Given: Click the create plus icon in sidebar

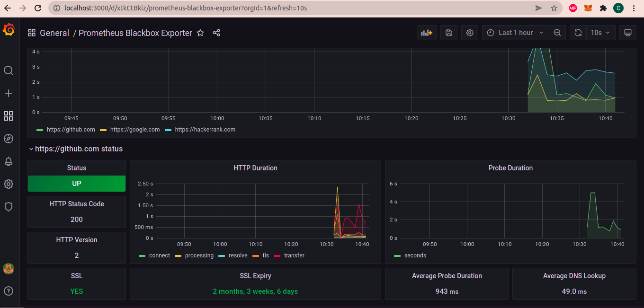Looking at the screenshot, I should tap(9, 93).
